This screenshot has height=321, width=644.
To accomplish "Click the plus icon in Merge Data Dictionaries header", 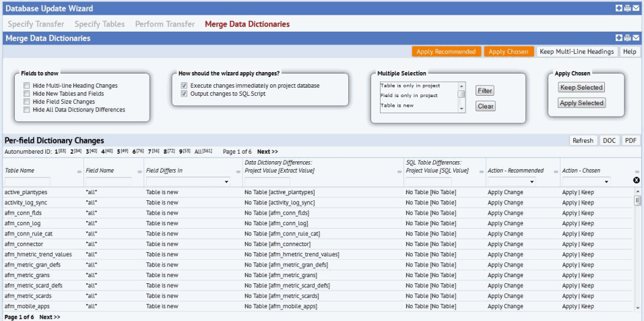I will [619, 38].
